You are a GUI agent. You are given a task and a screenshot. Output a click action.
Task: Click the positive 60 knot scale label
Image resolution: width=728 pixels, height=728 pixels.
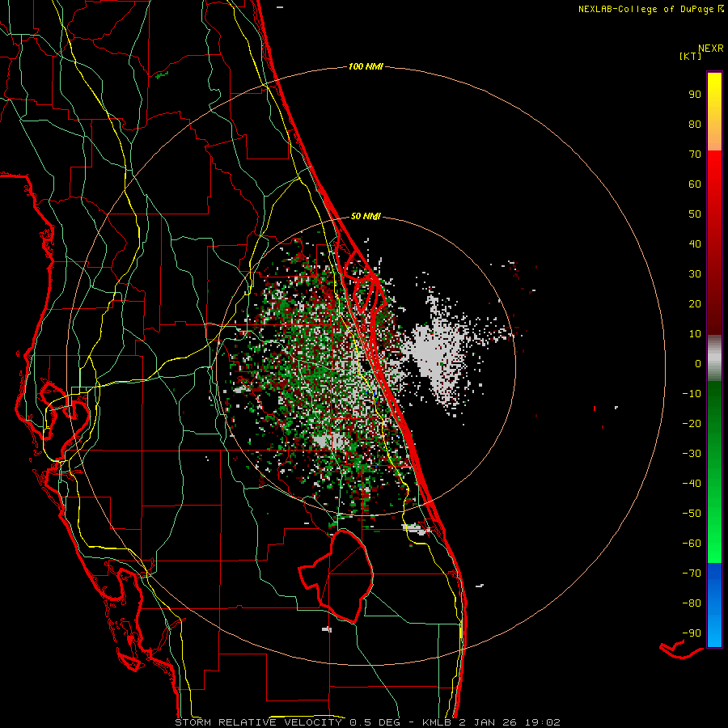pos(695,184)
